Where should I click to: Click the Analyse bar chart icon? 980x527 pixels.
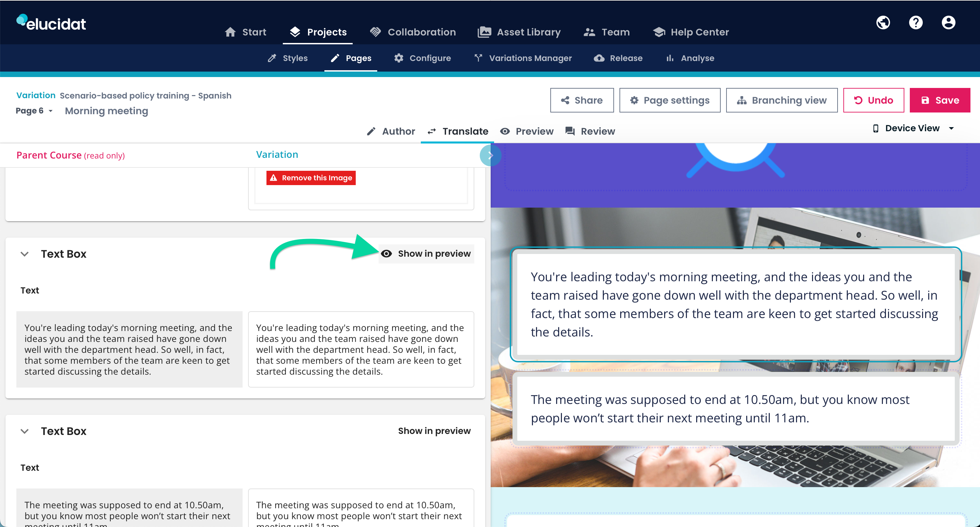click(x=670, y=58)
